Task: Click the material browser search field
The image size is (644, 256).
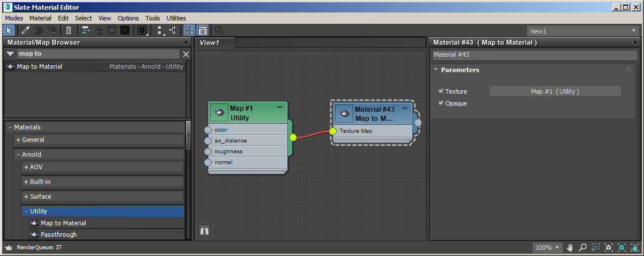Action: click(x=98, y=54)
